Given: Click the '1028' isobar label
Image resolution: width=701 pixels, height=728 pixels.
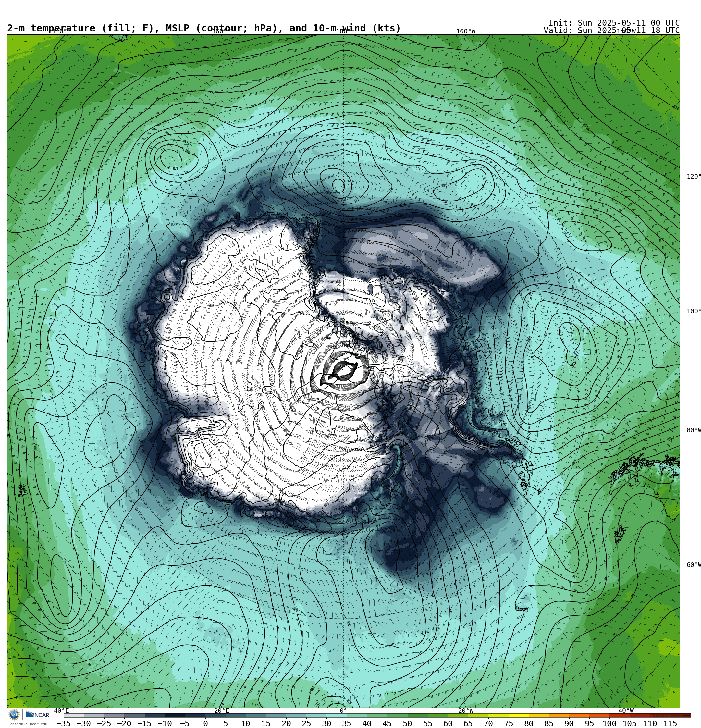Looking at the screenshot, I should pyautogui.click(x=675, y=107).
